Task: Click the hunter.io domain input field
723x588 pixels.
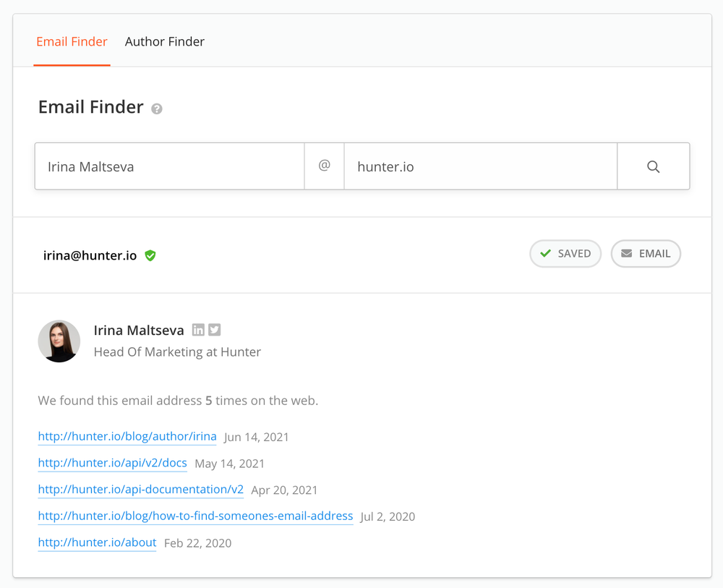Action: [480, 167]
